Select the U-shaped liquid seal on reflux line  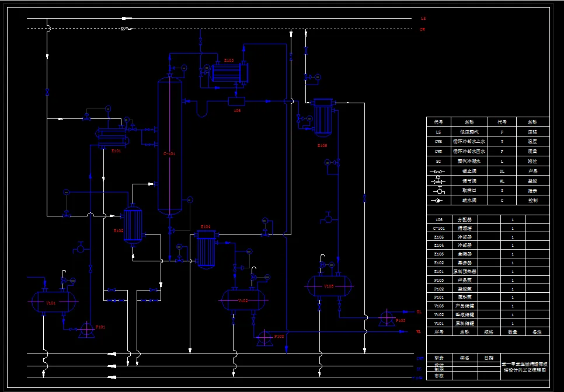(x=202, y=108)
